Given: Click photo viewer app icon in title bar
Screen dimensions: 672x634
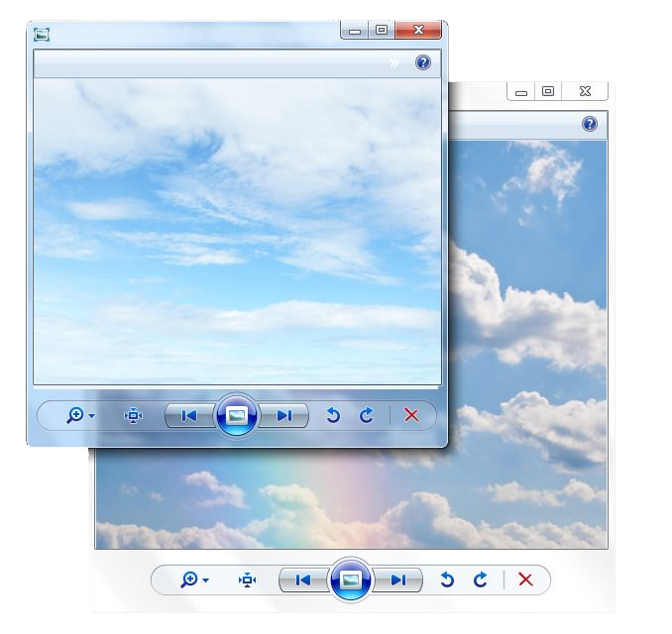Looking at the screenshot, I should 42,35.
